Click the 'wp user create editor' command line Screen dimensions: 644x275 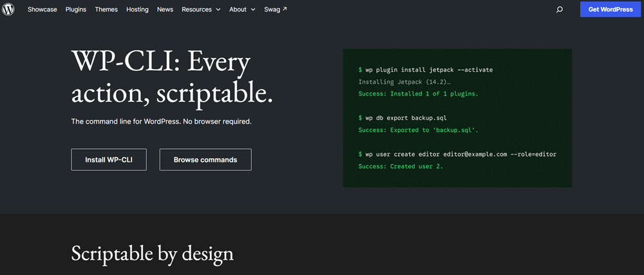457,155
